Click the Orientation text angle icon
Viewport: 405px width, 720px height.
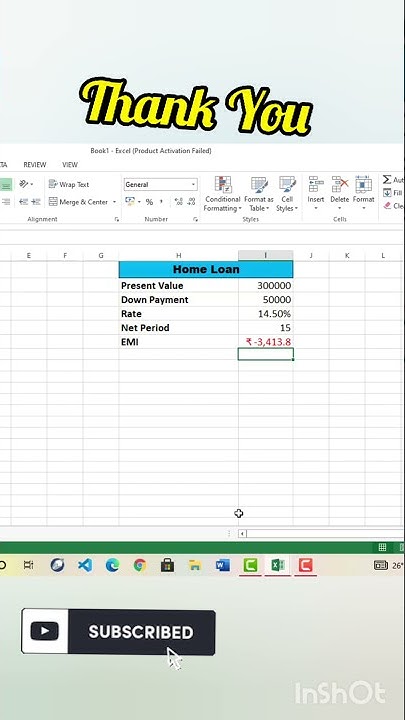click(24, 184)
